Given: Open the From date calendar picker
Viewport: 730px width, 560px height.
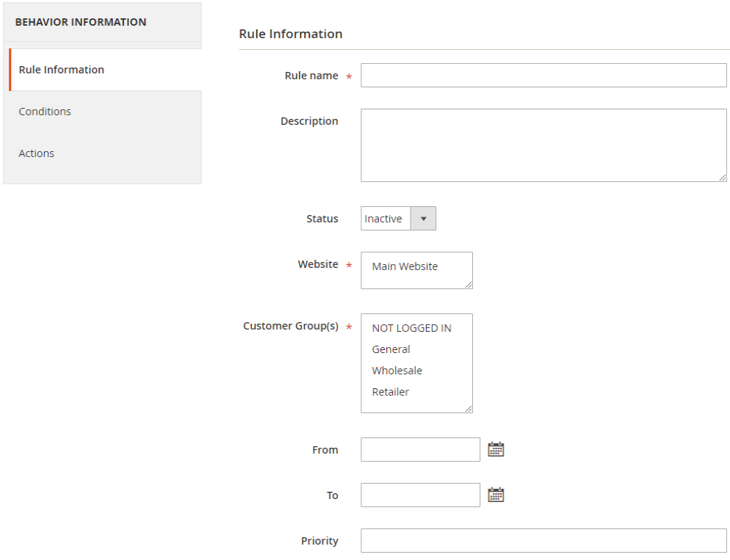Looking at the screenshot, I should click(x=496, y=450).
